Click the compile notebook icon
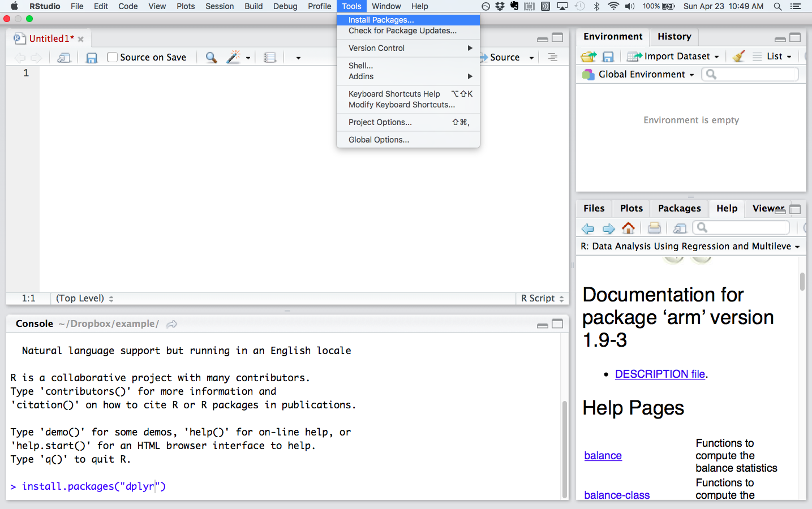The height and width of the screenshot is (509, 812). pos(270,58)
